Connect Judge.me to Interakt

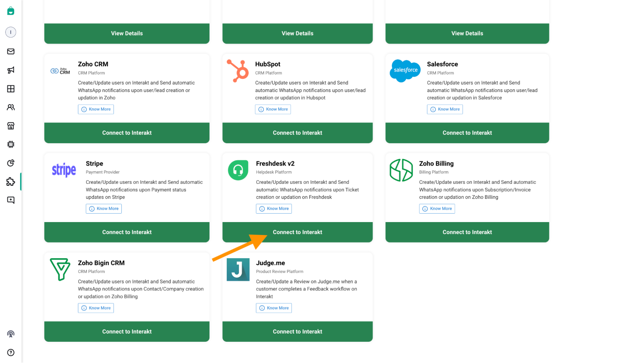click(x=297, y=331)
